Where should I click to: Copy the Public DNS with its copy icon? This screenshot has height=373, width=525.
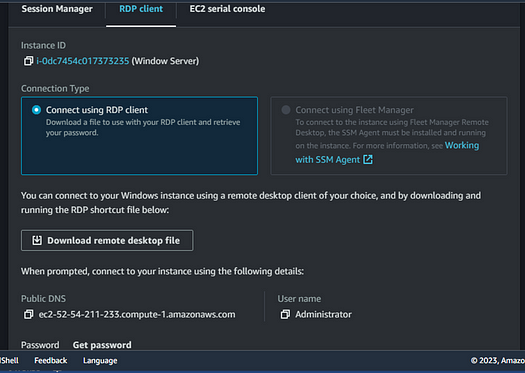(x=28, y=314)
